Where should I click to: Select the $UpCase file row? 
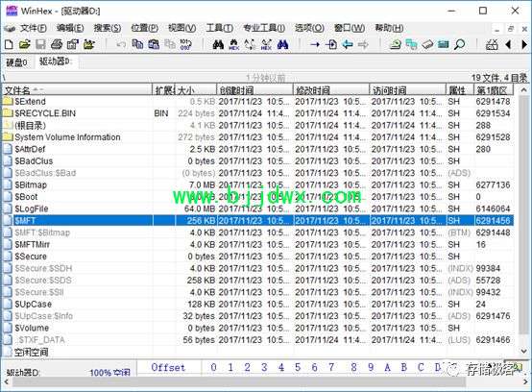(258, 305)
